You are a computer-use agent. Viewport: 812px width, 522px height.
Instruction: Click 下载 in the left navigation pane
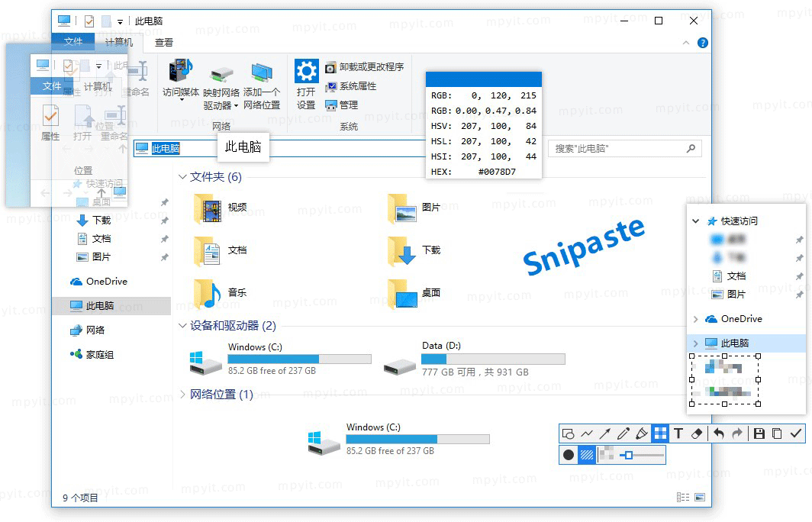pyautogui.click(x=94, y=221)
